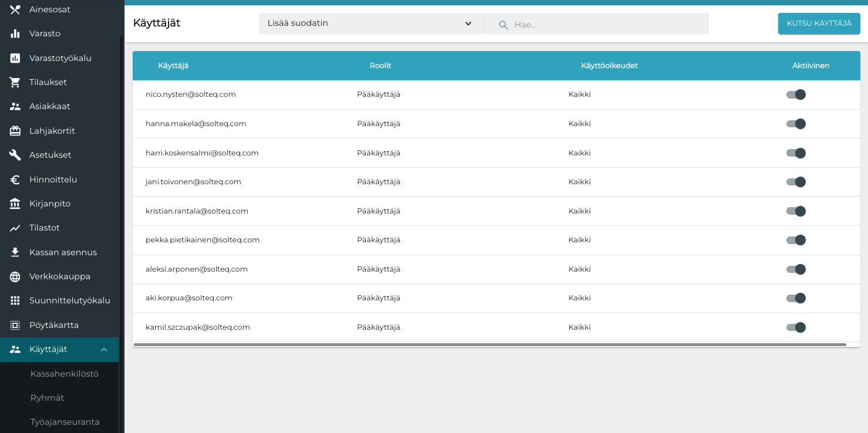Disable kamil.szczupak@solteq.com active switch

pos(796,327)
